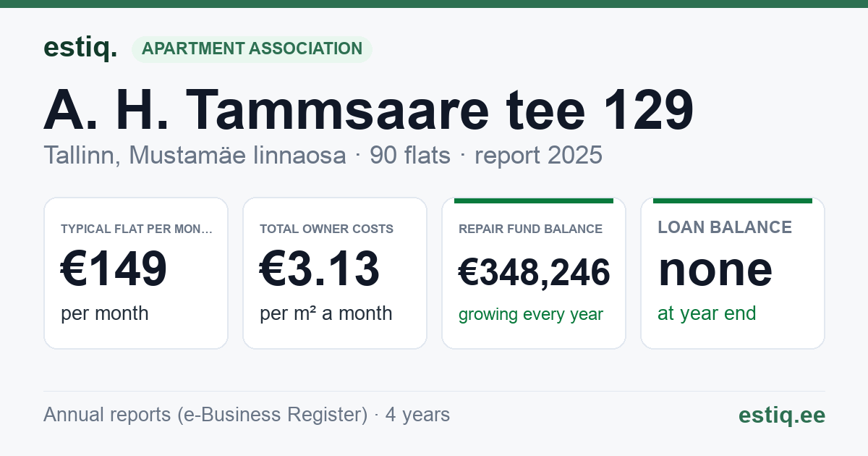Click the €348,246 value
Viewport: 868px width, 456px height.
point(535,273)
